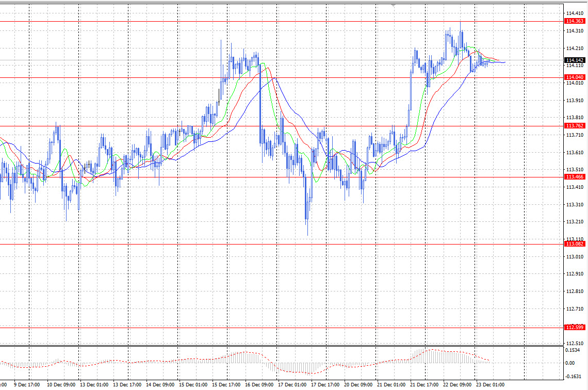Select the red 112.599 level label
This screenshot has height=390, width=588.
(x=575, y=328)
